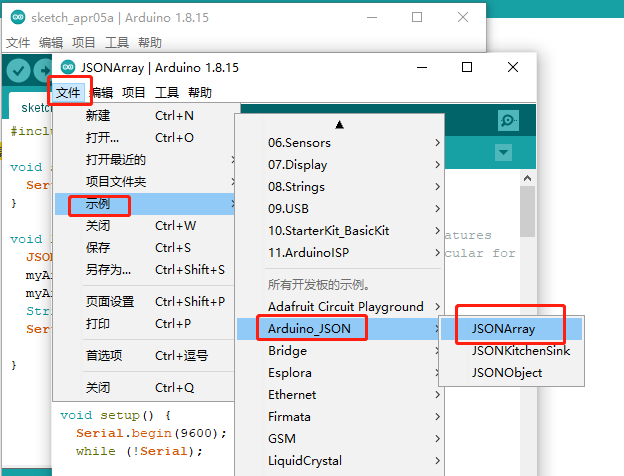Screen dimensions: 624x476
Task: Open 工具 menu in sketch_apr05a window
Action: point(117,42)
